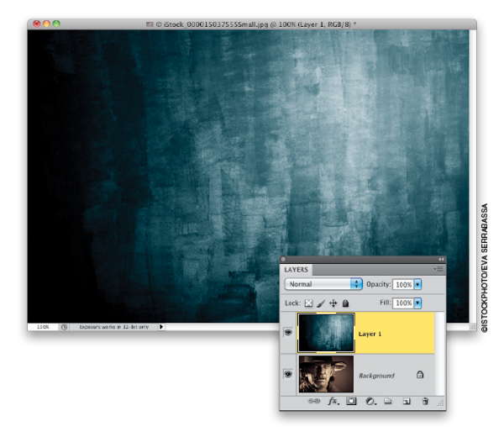Image resolution: width=504 pixels, height=432 pixels.
Task: Create a new layer
Action: coord(407,402)
